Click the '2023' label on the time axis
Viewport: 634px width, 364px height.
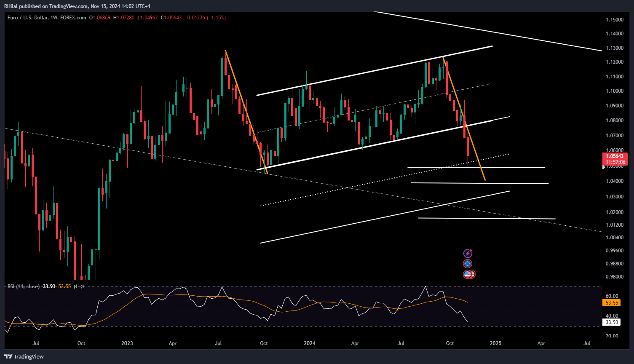click(x=127, y=343)
